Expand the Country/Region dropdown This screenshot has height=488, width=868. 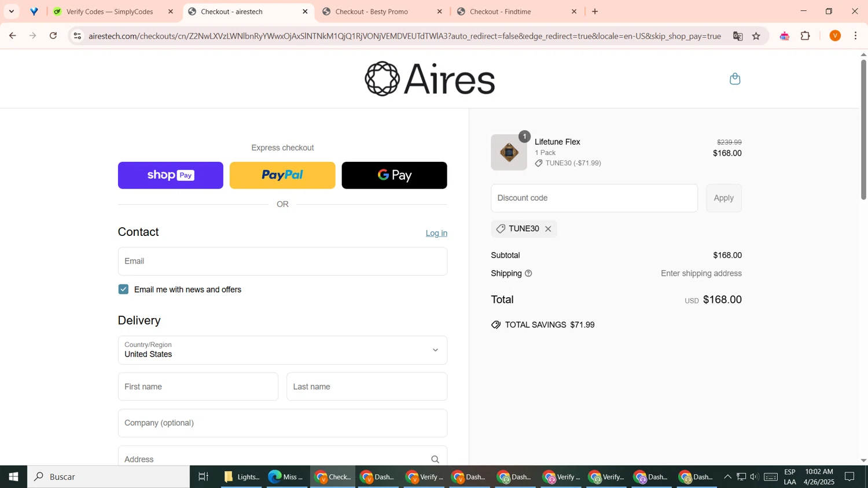click(x=282, y=350)
